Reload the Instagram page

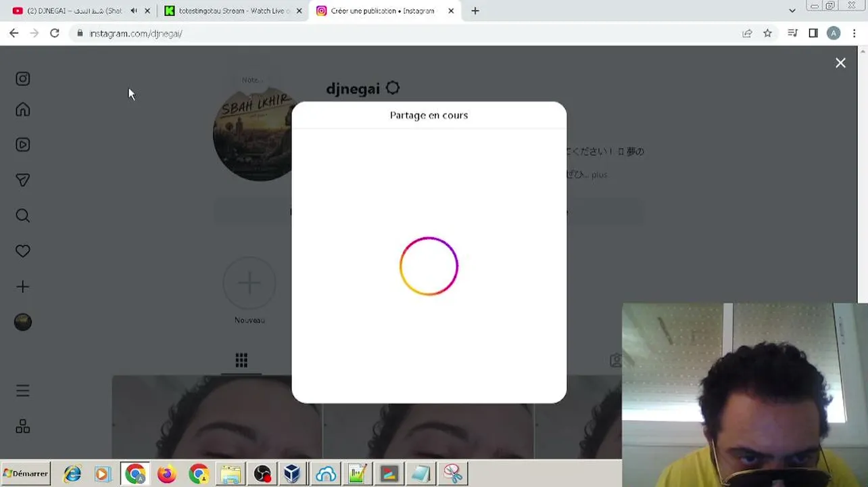55,33
